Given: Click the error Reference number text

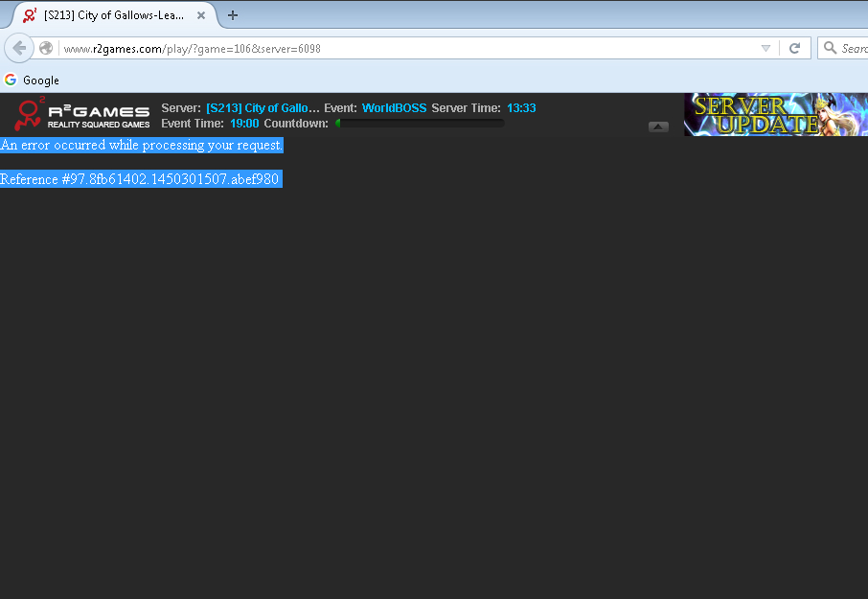Looking at the screenshot, I should click(140, 179).
